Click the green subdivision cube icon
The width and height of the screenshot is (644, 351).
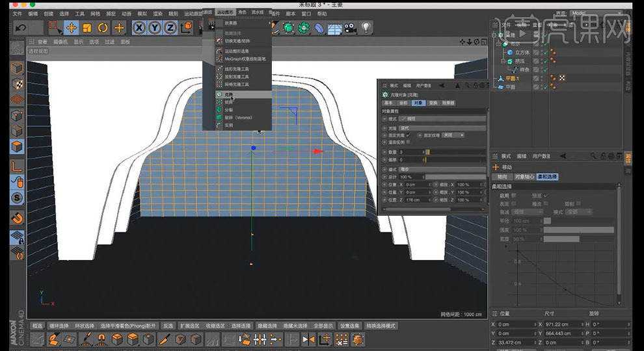pyautogui.click(x=288, y=28)
